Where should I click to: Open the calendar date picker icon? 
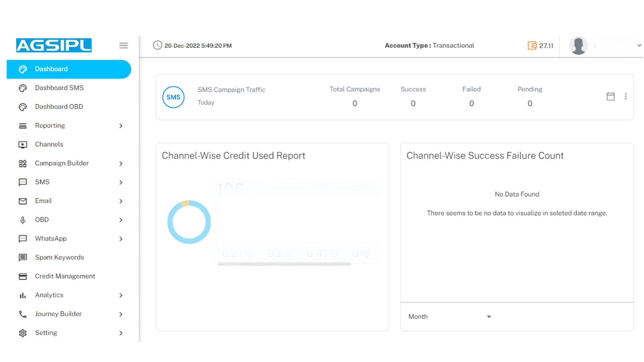tap(610, 97)
